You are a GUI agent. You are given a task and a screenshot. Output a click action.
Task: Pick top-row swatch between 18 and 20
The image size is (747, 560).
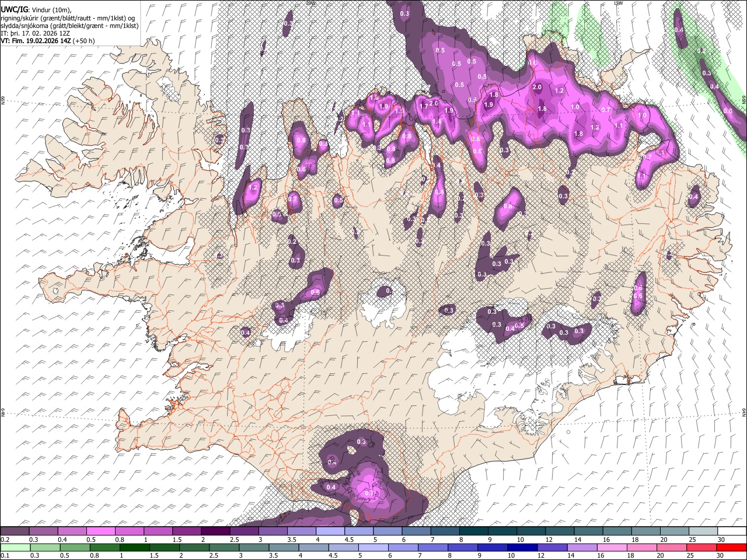[x=646, y=531]
